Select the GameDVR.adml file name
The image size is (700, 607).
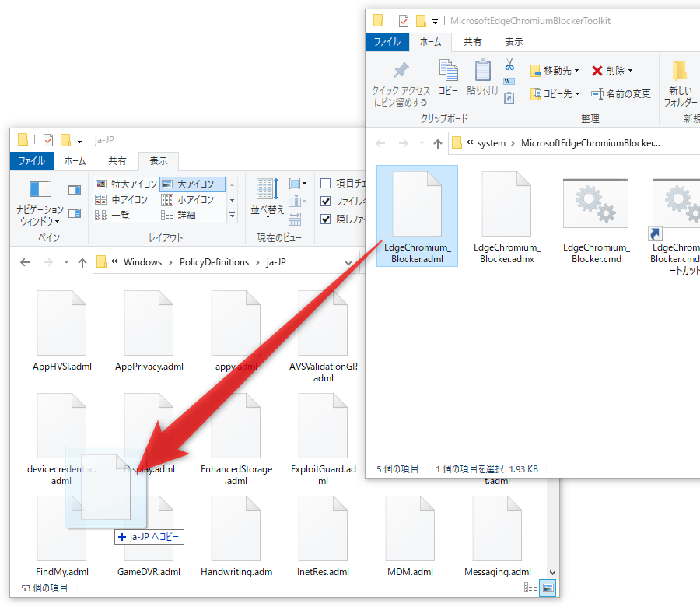click(149, 572)
